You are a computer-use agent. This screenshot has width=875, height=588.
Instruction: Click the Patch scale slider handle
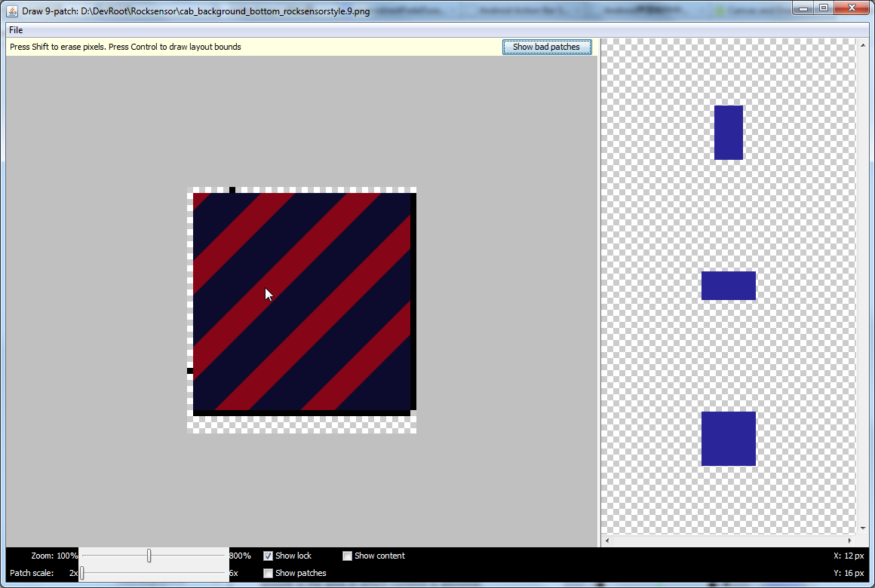tap(81, 573)
